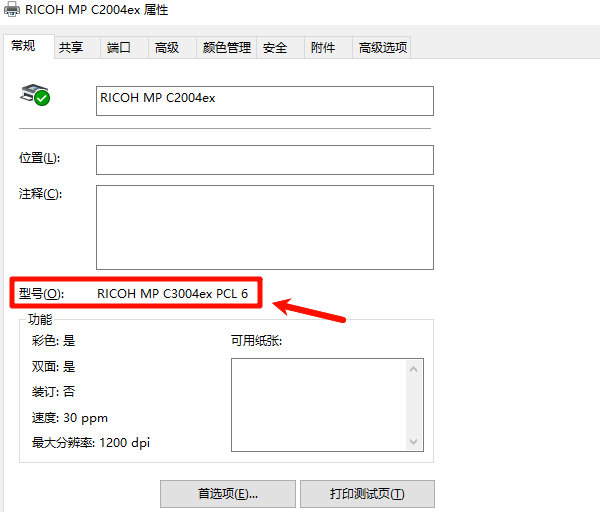Click window title RICOH MP C2004ex 属性
This screenshot has height=512, width=600.
point(96,10)
